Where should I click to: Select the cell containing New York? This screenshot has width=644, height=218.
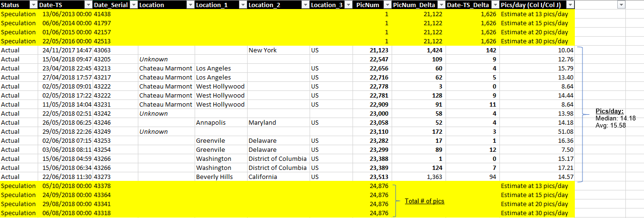pyautogui.click(x=278, y=50)
